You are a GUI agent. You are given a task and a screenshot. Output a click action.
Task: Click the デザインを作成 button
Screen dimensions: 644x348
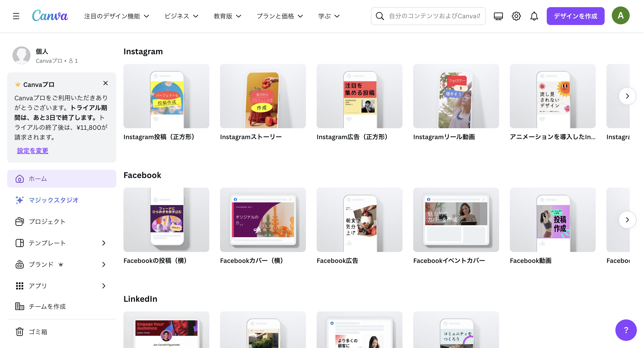pyautogui.click(x=576, y=16)
